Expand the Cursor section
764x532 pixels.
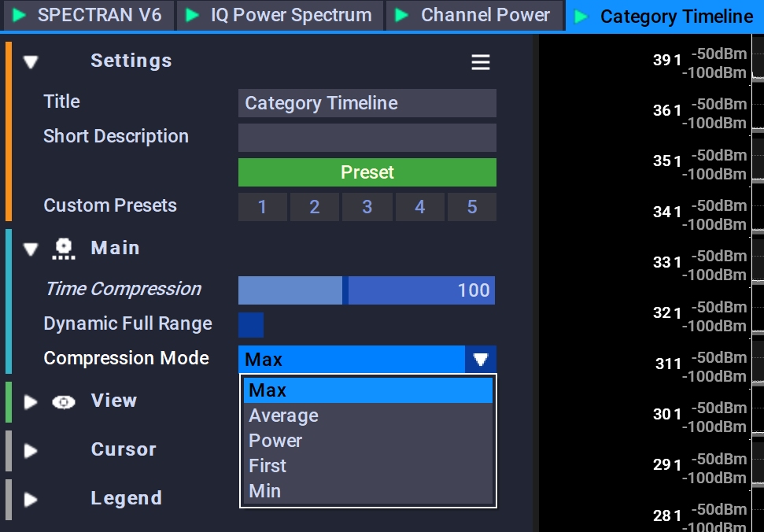[31, 451]
